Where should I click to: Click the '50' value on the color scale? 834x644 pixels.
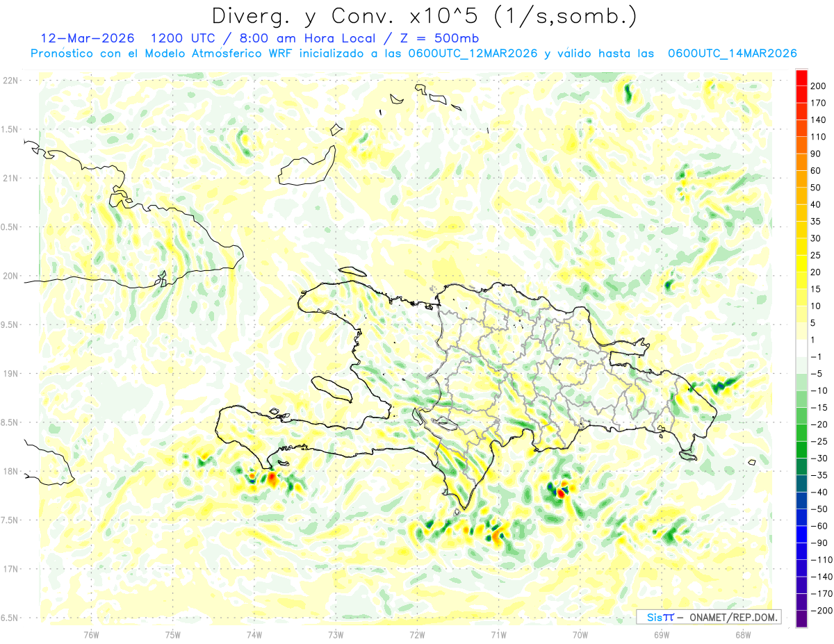(x=817, y=188)
